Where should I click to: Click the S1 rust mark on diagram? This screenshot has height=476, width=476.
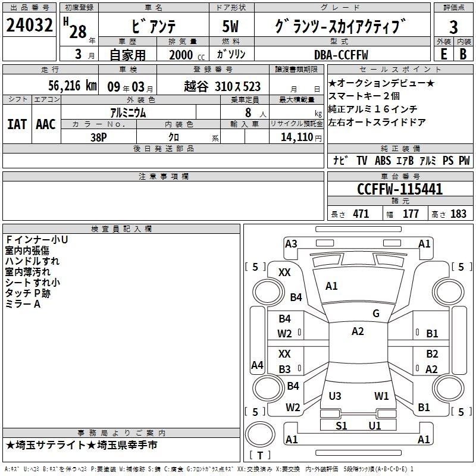[x=342, y=425]
